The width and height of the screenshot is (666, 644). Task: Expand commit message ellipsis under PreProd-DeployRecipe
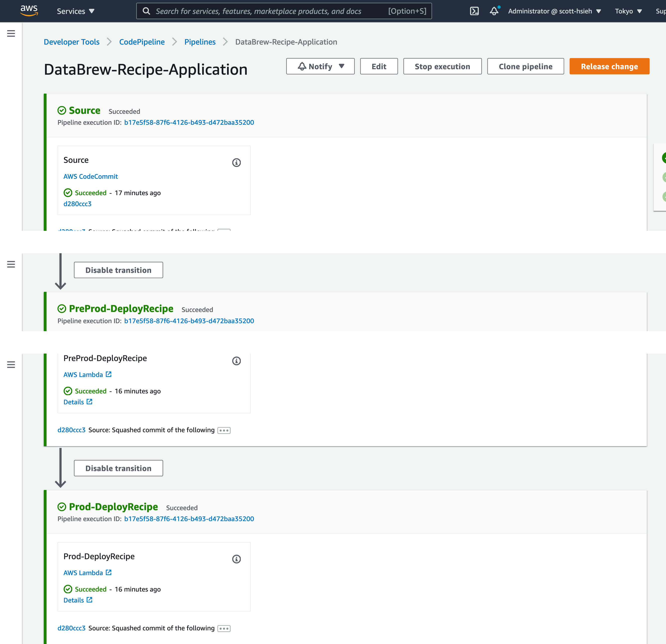[224, 430]
